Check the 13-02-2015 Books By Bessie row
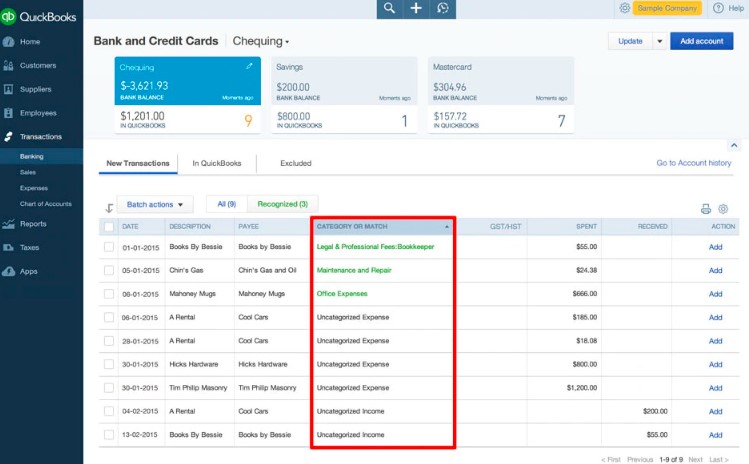Screen dimensions: 749x464 pos(109,435)
